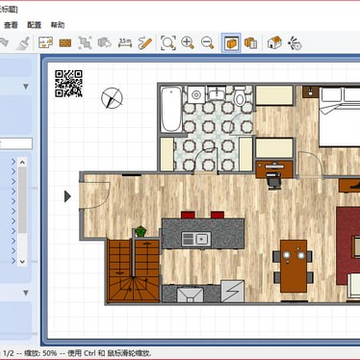
Task: Select the kitchen island sink
Action: click(196, 239)
